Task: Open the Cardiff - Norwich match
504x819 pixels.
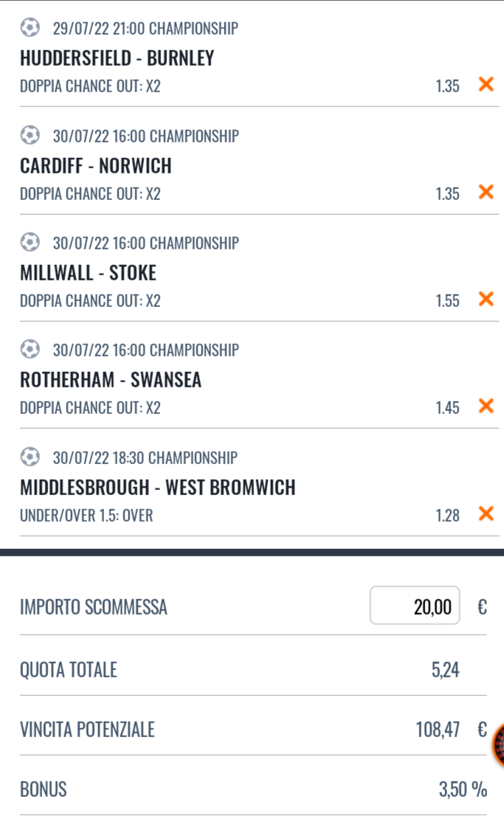Action: [x=96, y=166]
